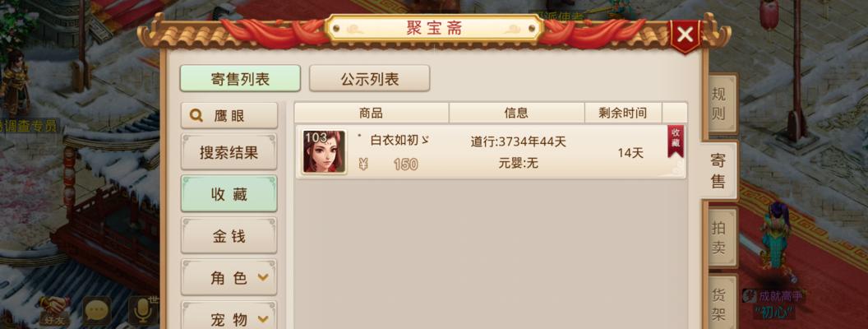Tap the 好友 handshake icon

(54, 311)
